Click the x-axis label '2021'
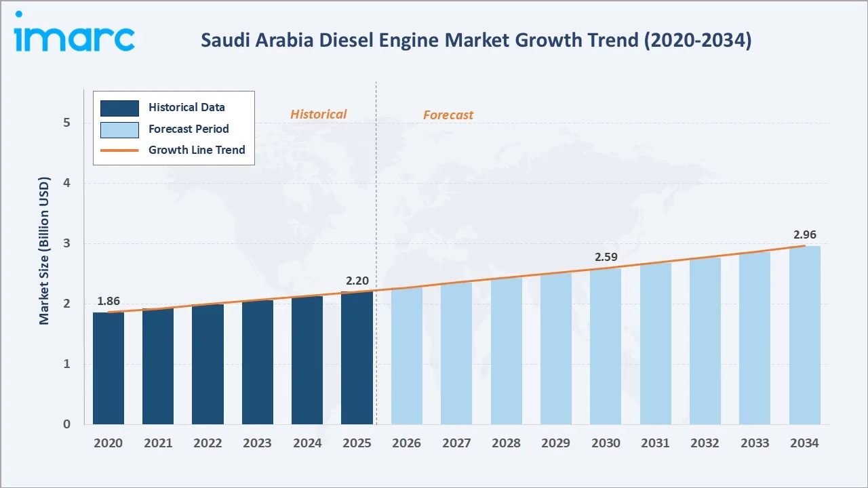This screenshot has width=868, height=488. point(158,443)
